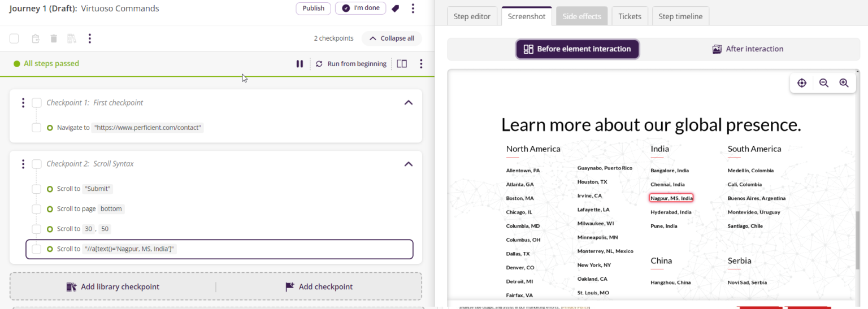This screenshot has height=309, width=868.
Task: Collapse Checkpoint 1 using its chevron
Action: tap(409, 103)
